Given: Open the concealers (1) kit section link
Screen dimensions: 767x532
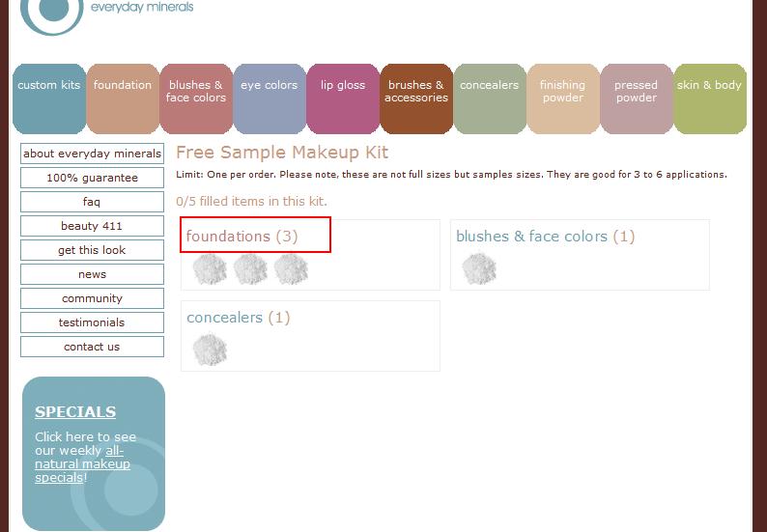Looking at the screenshot, I should coord(239,318).
